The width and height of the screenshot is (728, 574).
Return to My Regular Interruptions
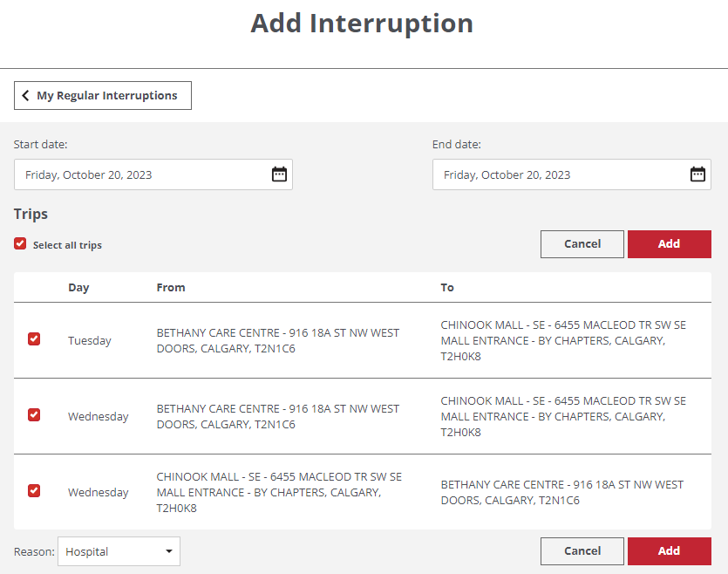[x=102, y=95]
